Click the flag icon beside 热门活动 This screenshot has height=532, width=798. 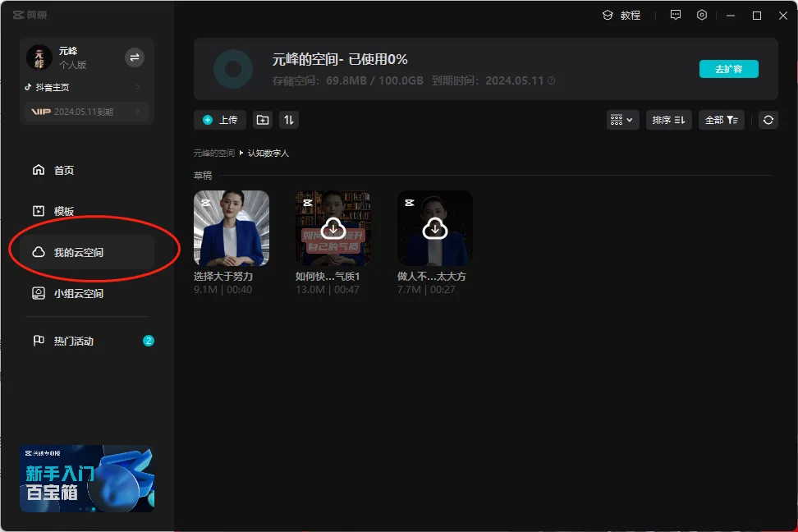tap(39, 341)
